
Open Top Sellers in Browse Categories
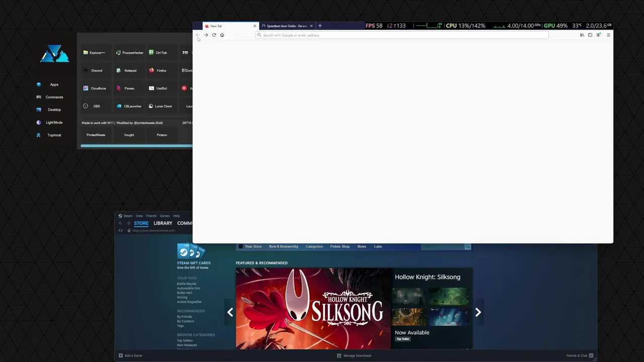[x=185, y=340]
